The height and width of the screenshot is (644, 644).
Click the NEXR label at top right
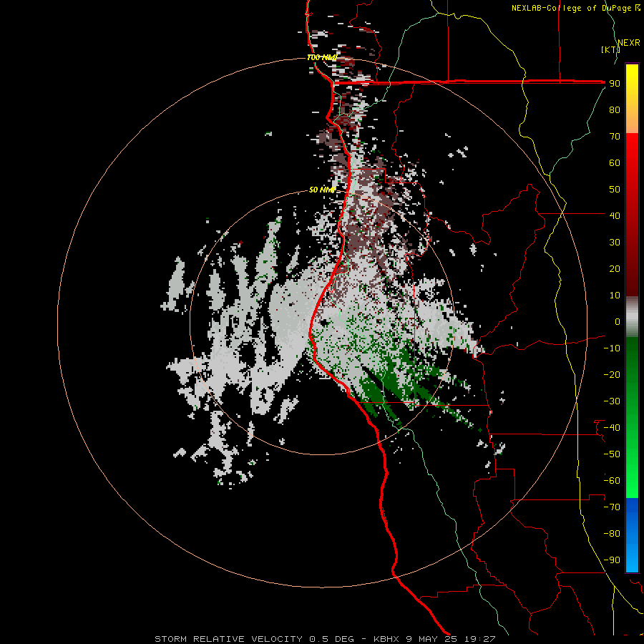point(629,43)
